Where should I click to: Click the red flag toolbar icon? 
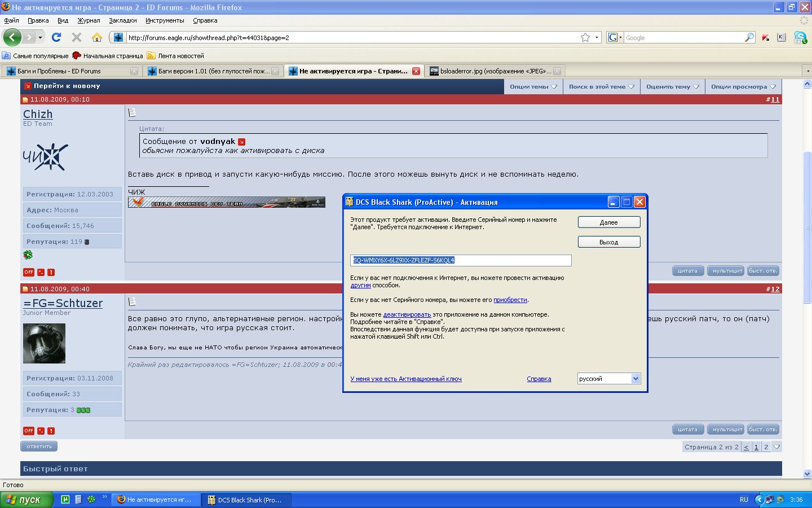tap(766, 37)
